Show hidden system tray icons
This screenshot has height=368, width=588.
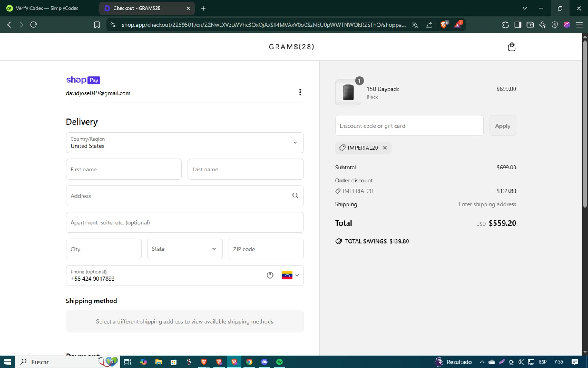click(482, 362)
